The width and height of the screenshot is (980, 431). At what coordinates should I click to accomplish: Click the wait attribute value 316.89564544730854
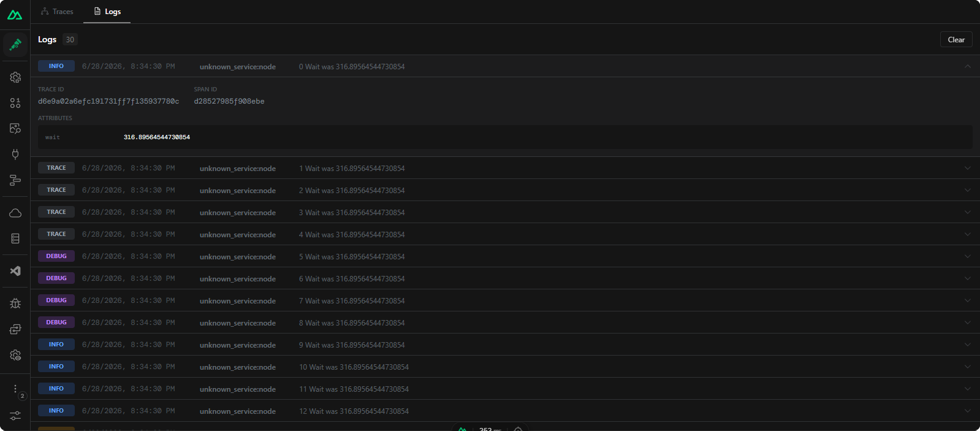pos(157,137)
